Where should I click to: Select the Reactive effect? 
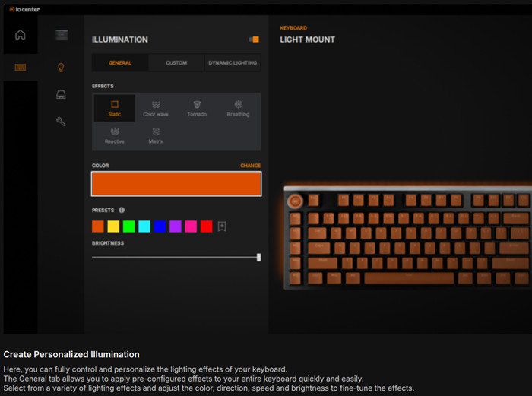[x=115, y=135]
